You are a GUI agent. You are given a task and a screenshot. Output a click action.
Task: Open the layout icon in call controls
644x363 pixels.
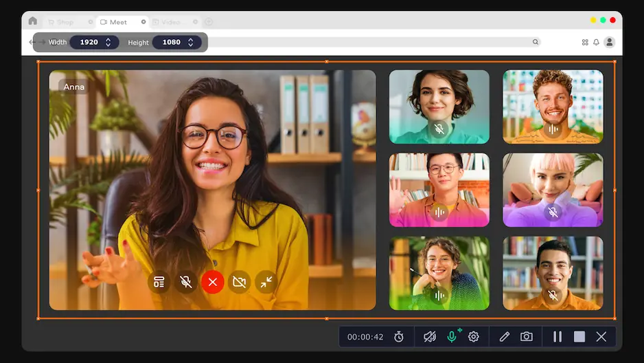(159, 282)
